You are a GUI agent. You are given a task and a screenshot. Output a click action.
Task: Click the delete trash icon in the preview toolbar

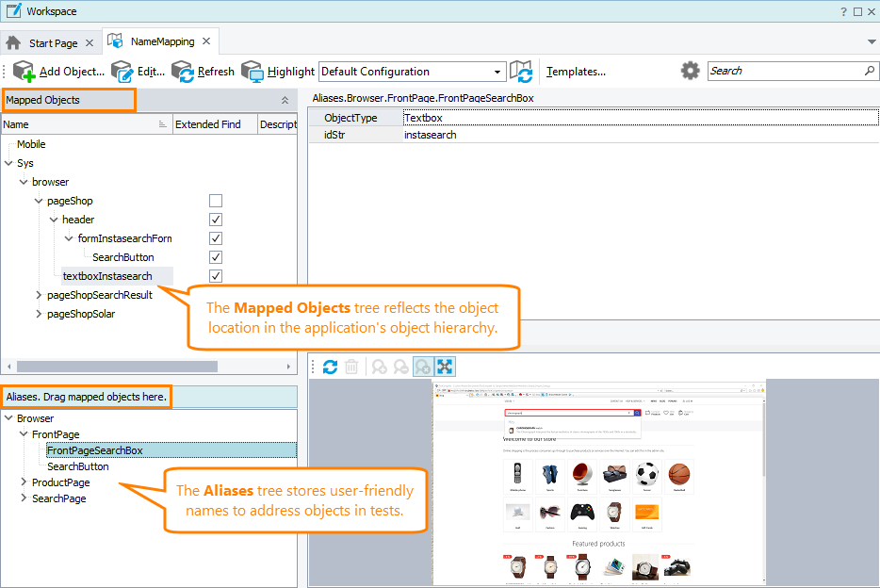[x=351, y=367]
